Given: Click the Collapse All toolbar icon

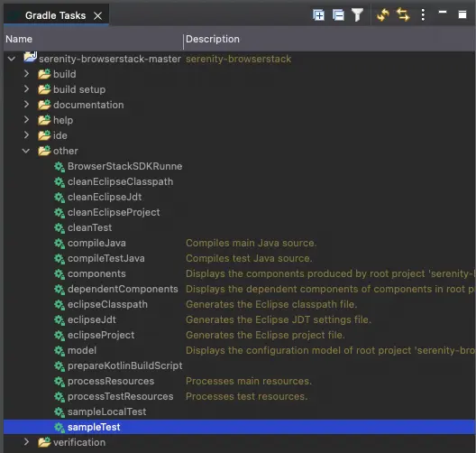Looking at the screenshot, I should 338,14.
